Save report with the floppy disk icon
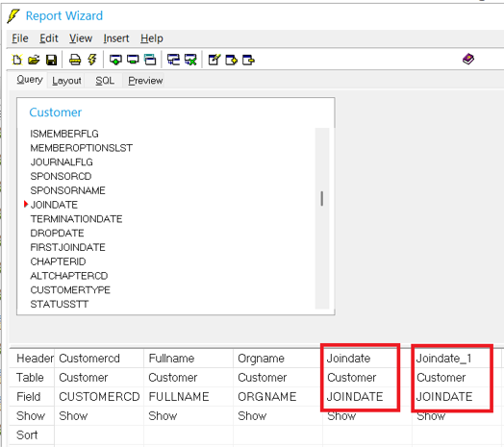 tap(51, 60)
